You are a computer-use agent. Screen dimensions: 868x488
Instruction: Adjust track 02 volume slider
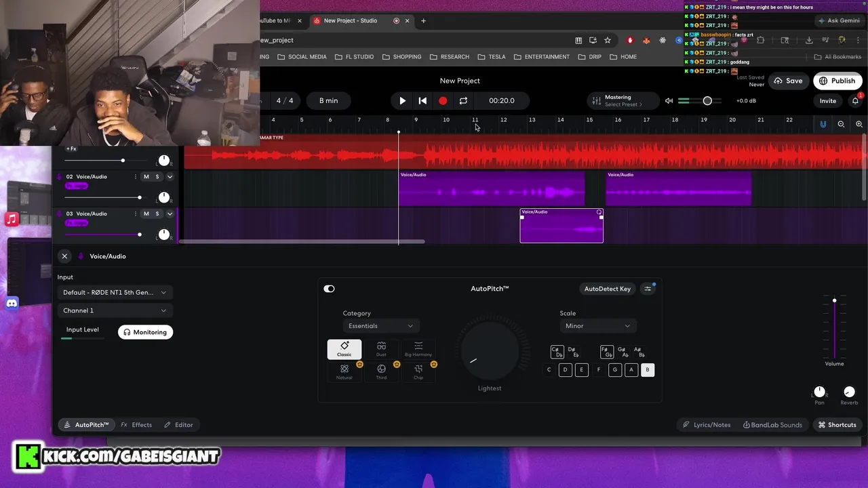point(140,197)
